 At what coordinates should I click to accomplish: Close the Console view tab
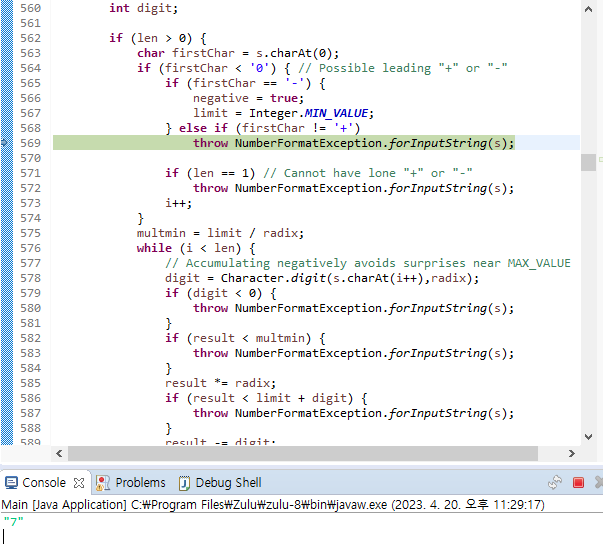click(x=79, y=483)
